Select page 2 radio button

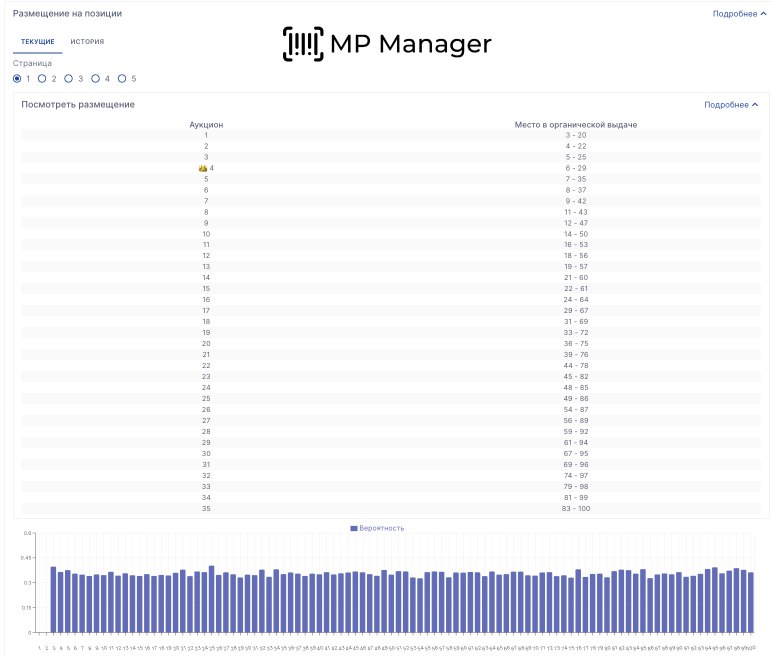(x=42, y=78)
